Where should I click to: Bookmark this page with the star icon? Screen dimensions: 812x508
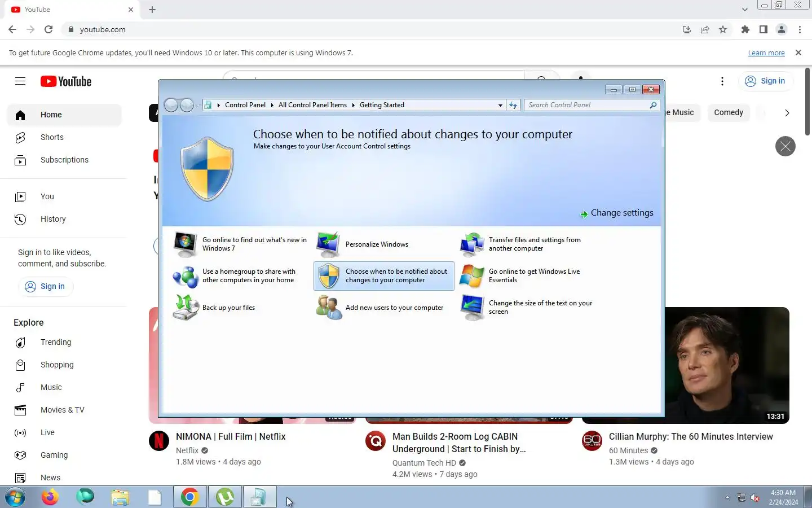point(723,29)
